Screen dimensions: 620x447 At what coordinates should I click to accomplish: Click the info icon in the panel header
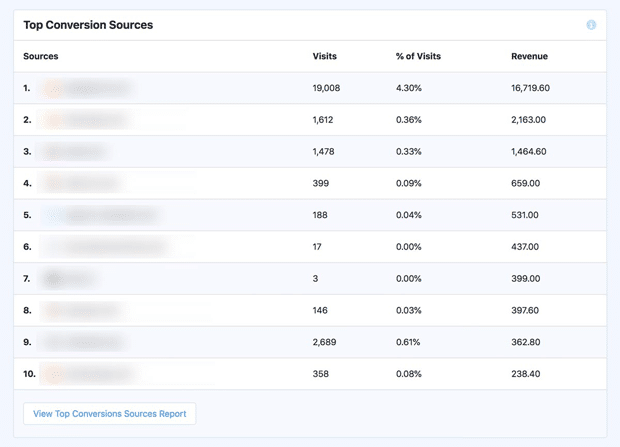click(x=591, y=25)
